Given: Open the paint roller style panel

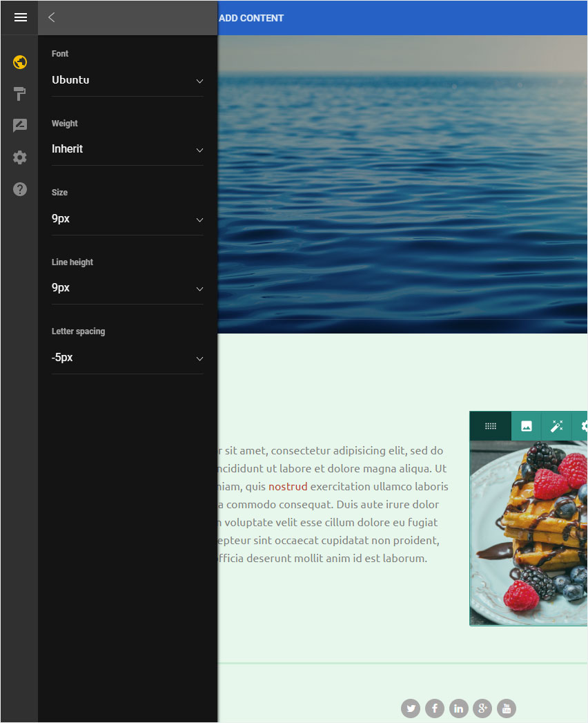Looking at the screenshot, I should click(20, 94).
